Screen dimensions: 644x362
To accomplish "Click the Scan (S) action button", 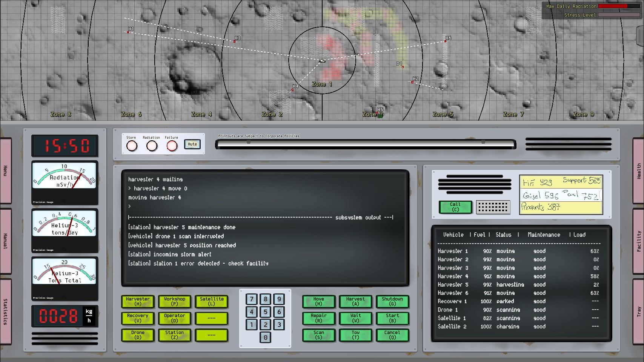I will [x=319, y=335].
